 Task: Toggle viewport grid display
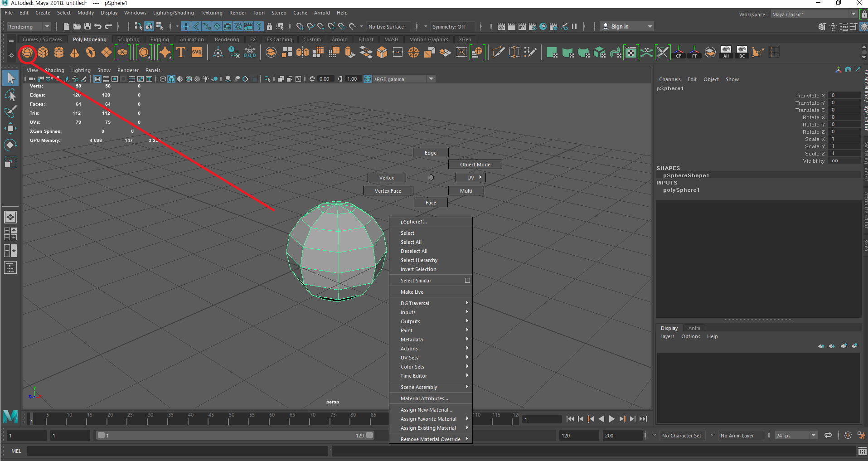(97, 79)
